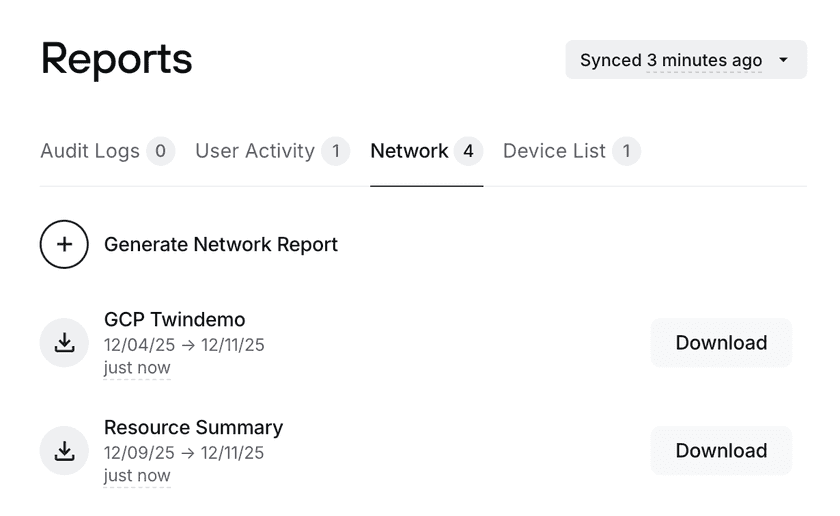
Task: Click the "3 minutes ago" sync time
Action: 704,60
